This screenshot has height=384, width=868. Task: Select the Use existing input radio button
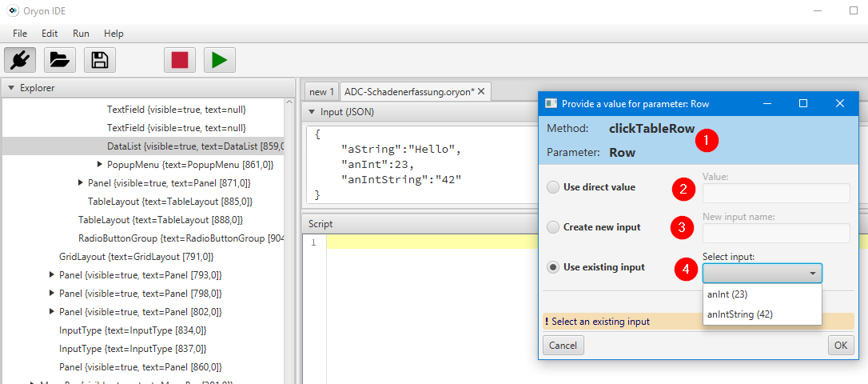(552, 267)
